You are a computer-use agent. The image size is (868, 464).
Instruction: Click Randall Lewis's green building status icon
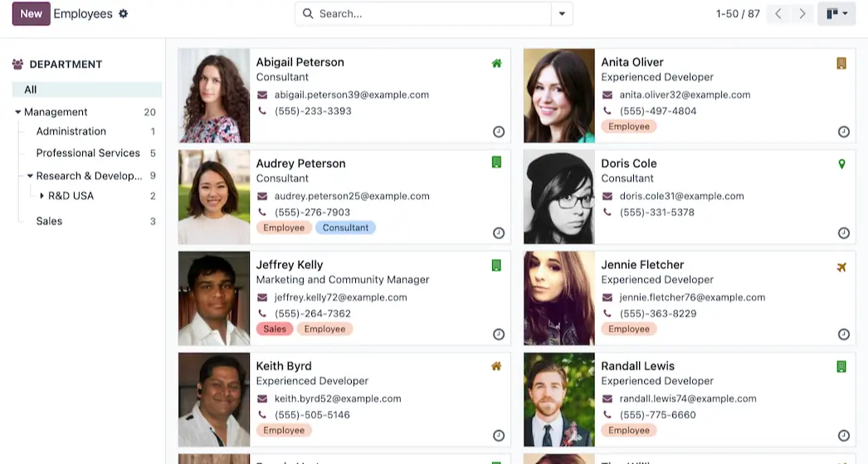pos(841,366)
